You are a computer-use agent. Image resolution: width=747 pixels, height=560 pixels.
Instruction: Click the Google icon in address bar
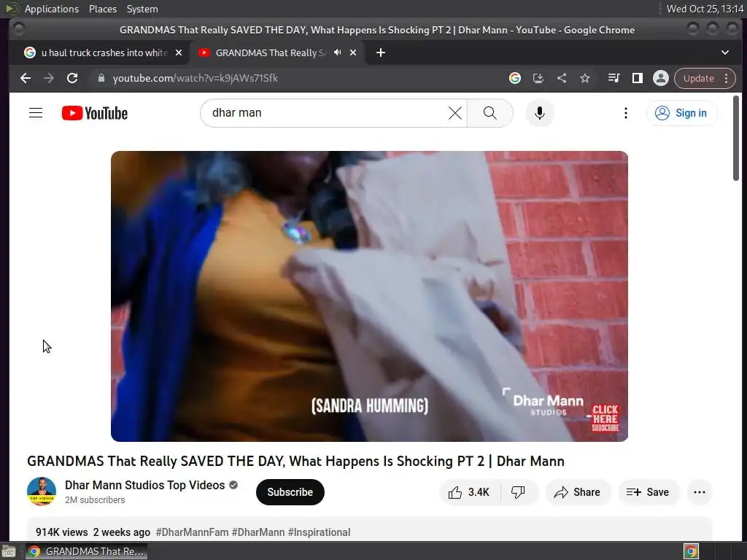[x=514, y=78]
